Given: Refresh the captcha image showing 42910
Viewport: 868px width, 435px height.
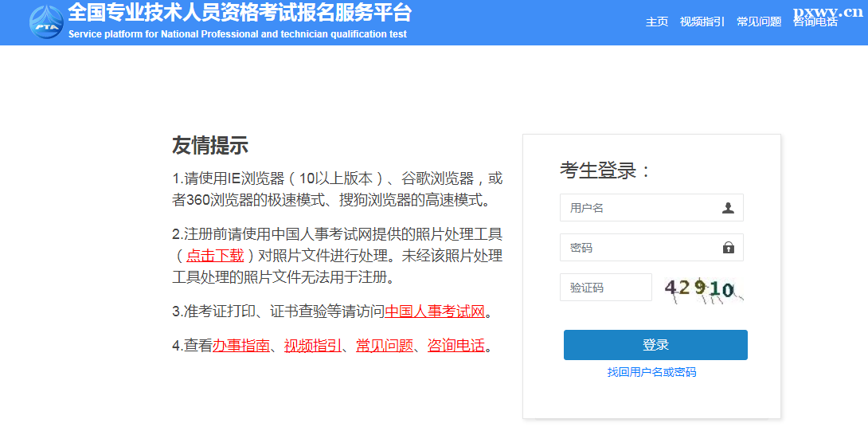Looking at the screenshot, I should (x=704, y=290).
